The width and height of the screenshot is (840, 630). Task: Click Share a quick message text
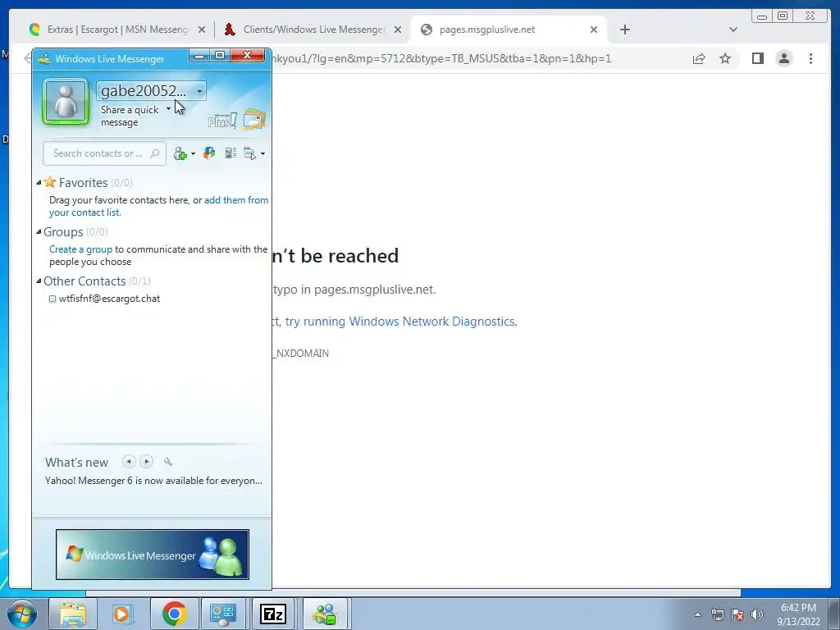click(130, 116)
